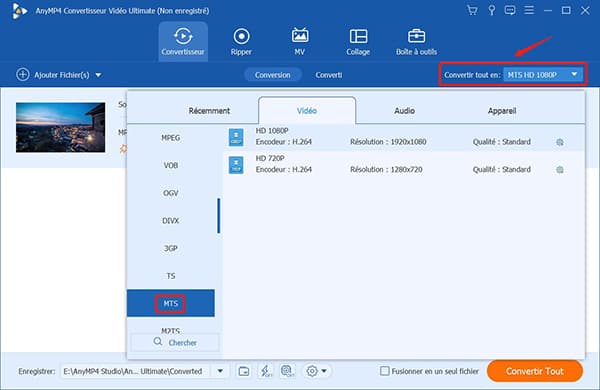
Task: Click the format list scrollbar
Action: 218,215
